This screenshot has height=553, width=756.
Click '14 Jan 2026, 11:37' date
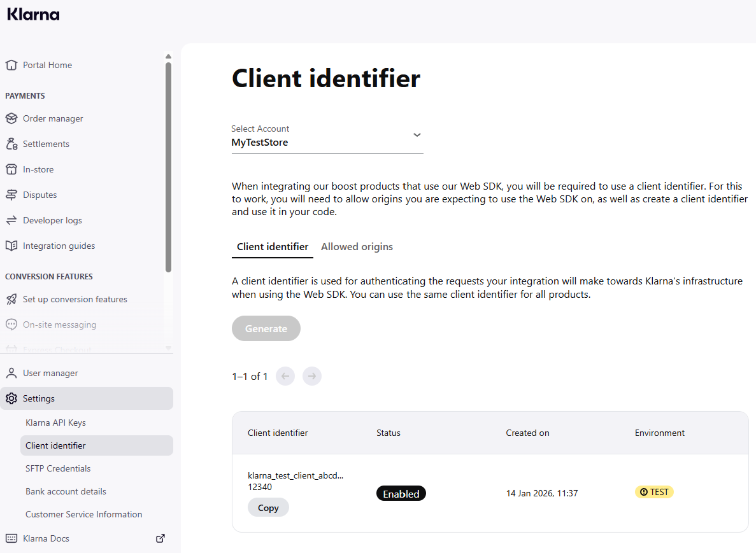(x=542, y=493)
